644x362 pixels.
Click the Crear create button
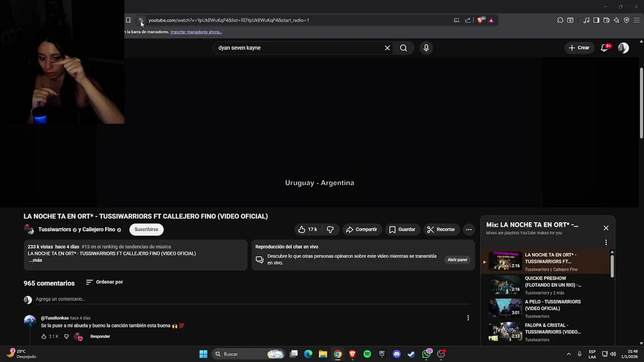[x=579, y=48]
